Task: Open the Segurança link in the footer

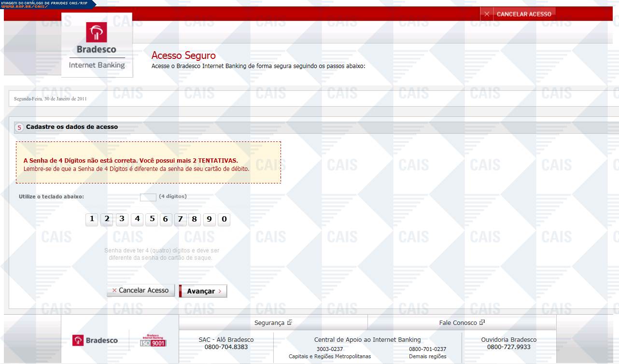Action: (x=273, y=322)
